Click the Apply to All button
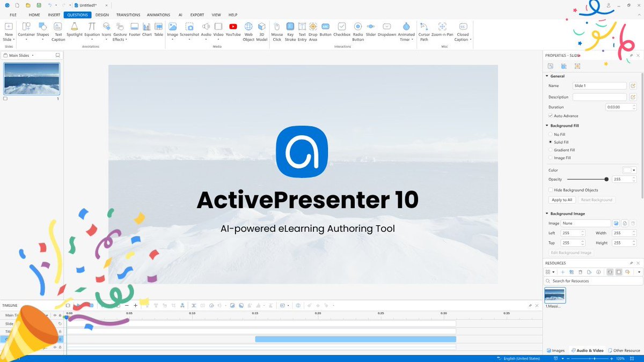Viewport: 644px width, 362px height. click(x=562, y=200)
